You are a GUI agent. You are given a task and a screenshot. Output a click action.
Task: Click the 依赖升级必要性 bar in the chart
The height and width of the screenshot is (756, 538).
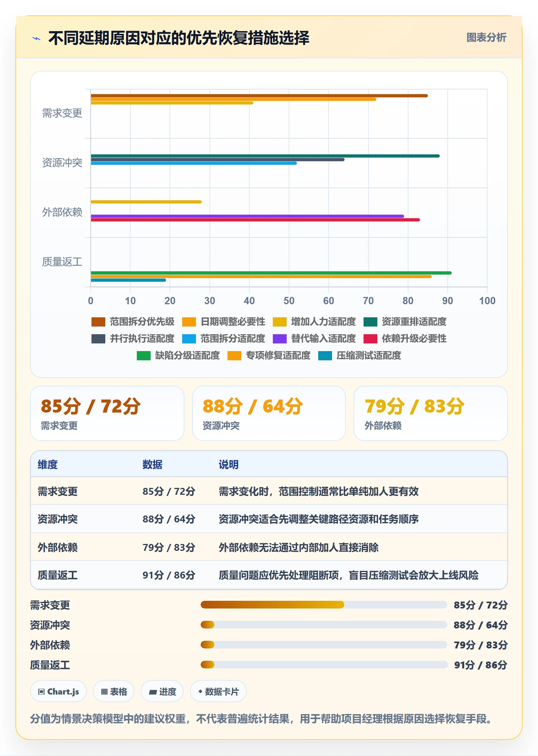255,220
